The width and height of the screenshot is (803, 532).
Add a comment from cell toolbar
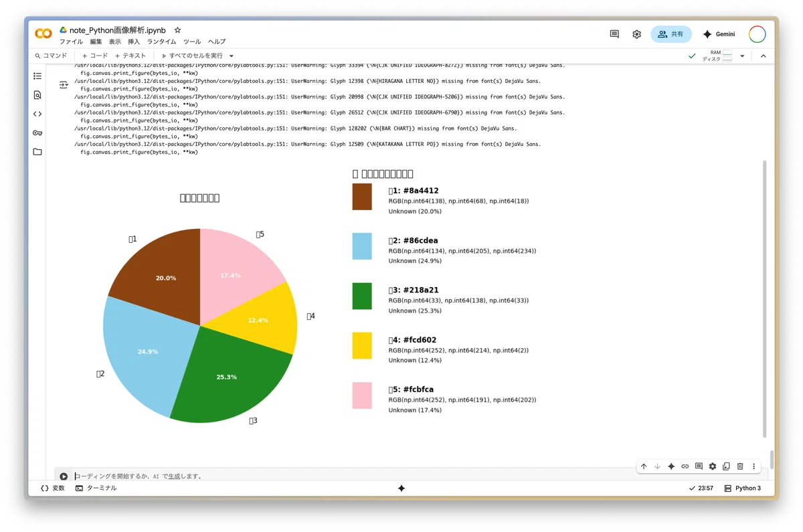699,466
